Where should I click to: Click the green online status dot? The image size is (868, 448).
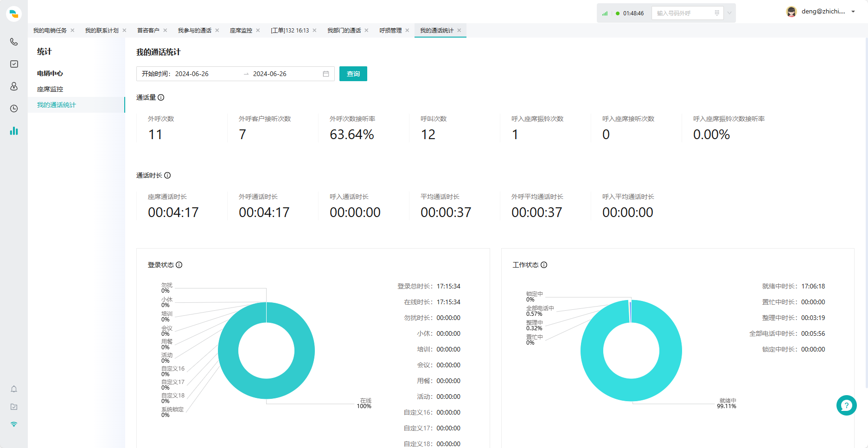[x=618, y=13]
